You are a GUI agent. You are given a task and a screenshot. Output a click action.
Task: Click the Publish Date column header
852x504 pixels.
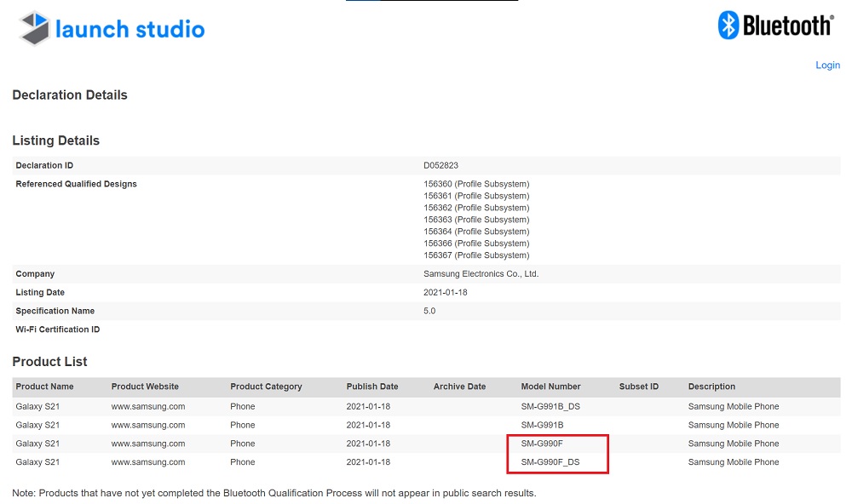pos(372,387)
